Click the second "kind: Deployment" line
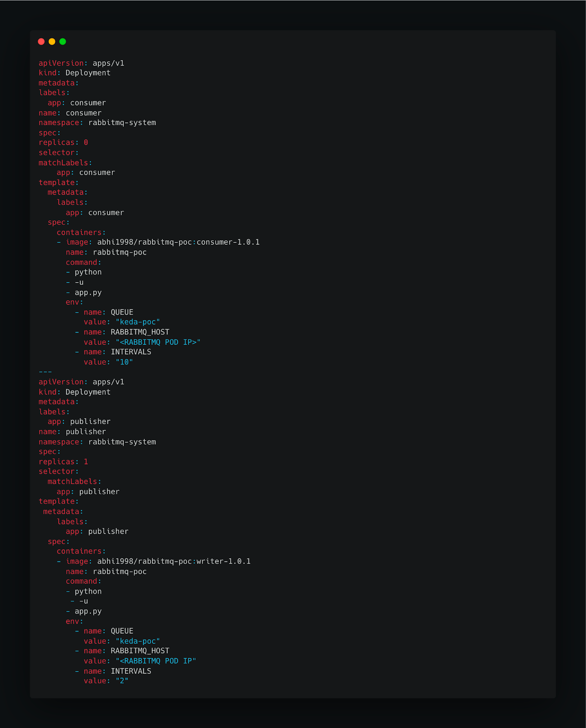This screenshot has height=728, width=586. click(x=75, y=392)
